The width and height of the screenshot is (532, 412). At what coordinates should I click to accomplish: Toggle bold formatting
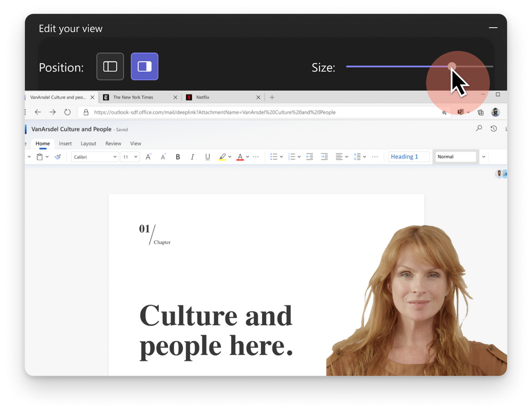[178, 157]
